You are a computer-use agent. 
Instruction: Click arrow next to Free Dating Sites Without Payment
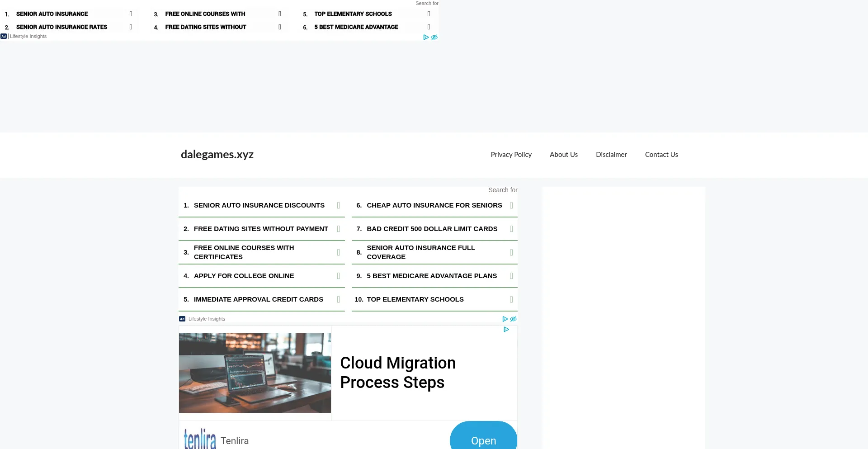point(339,229)
